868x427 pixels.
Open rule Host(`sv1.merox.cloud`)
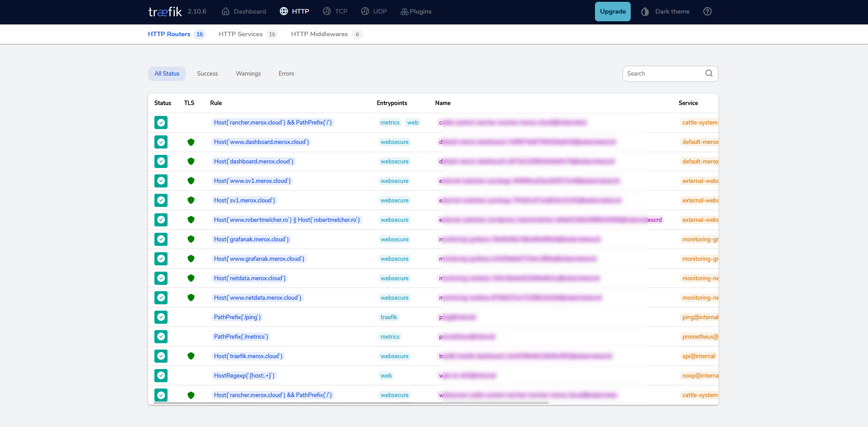245,200
